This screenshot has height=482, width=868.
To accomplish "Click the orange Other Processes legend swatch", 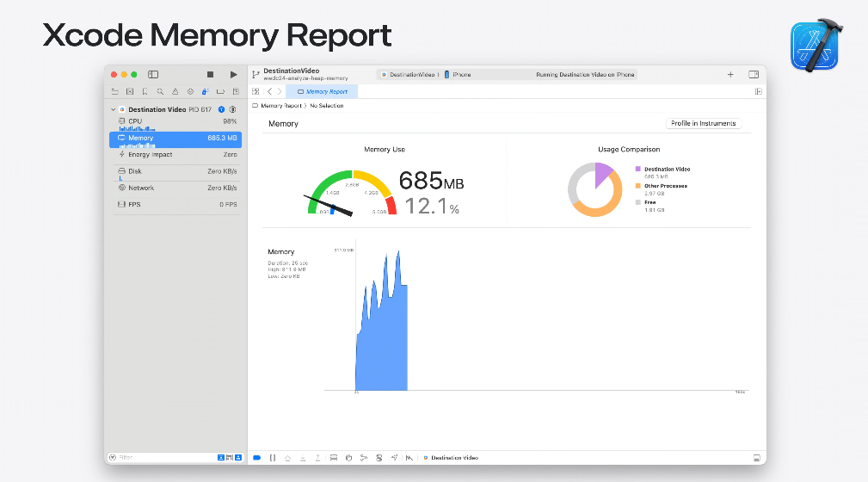I will (x=637, y=186).
